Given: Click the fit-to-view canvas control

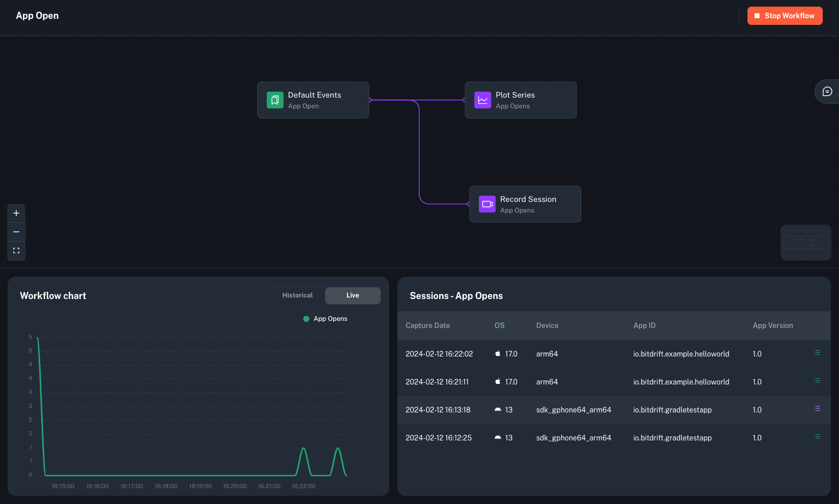Looking at the screenshot, I should (16, 250).
